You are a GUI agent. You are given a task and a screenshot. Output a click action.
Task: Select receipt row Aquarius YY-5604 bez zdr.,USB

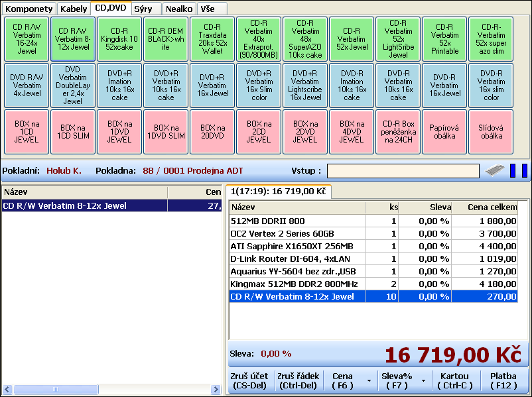pos(373,271)
